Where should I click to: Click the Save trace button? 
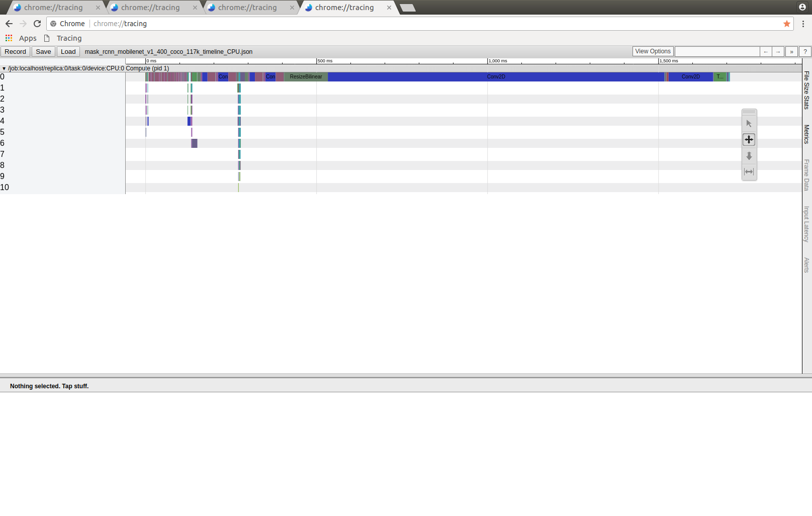tap(43, 51)
